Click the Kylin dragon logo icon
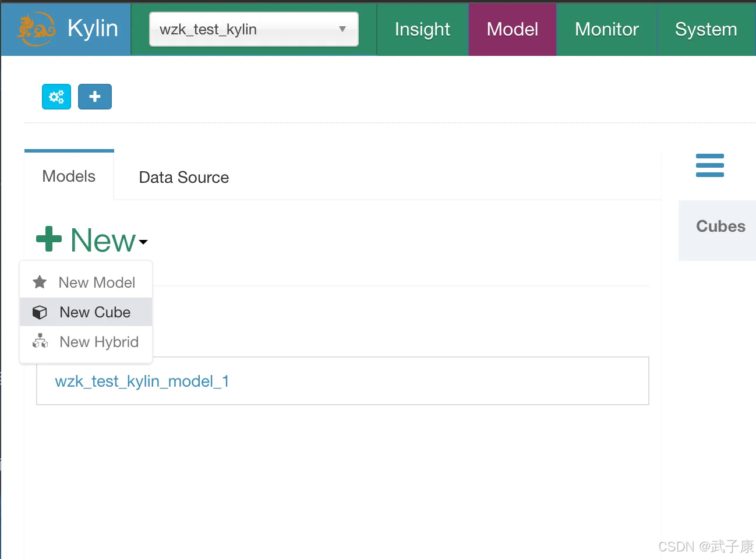This screenshot has width=756, height=559. point(36,29)
